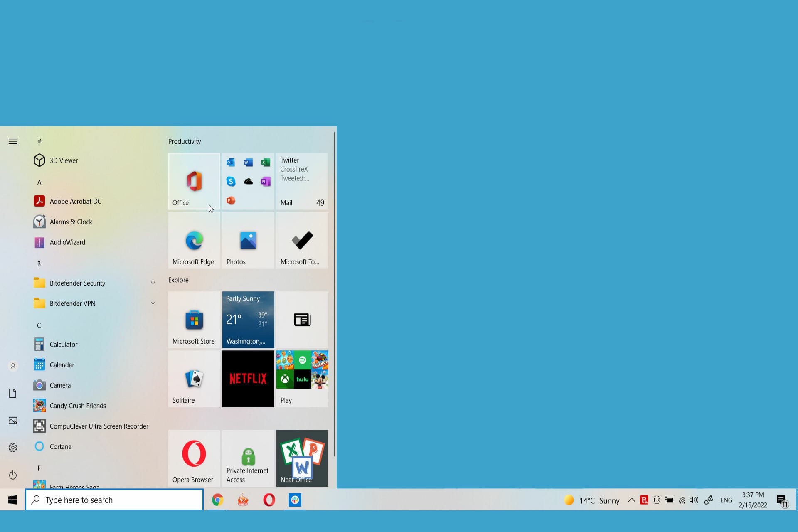Open Bitdefender tray icon
798x532 pixels.
point(644,500)
